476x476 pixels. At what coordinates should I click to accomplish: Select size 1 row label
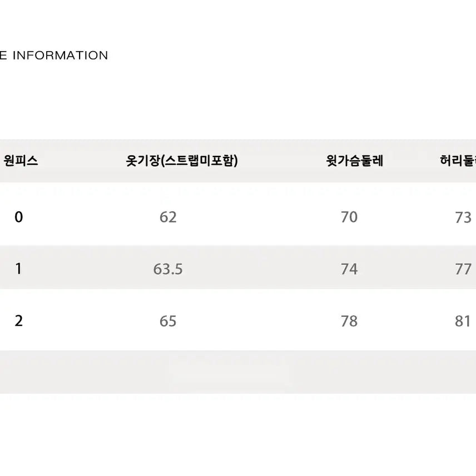tap(18, 269)
